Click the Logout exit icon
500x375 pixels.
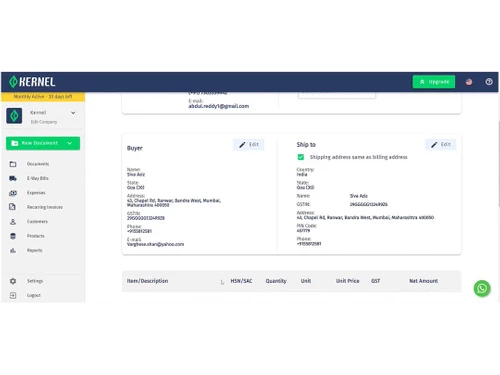[x=13, y=295]
